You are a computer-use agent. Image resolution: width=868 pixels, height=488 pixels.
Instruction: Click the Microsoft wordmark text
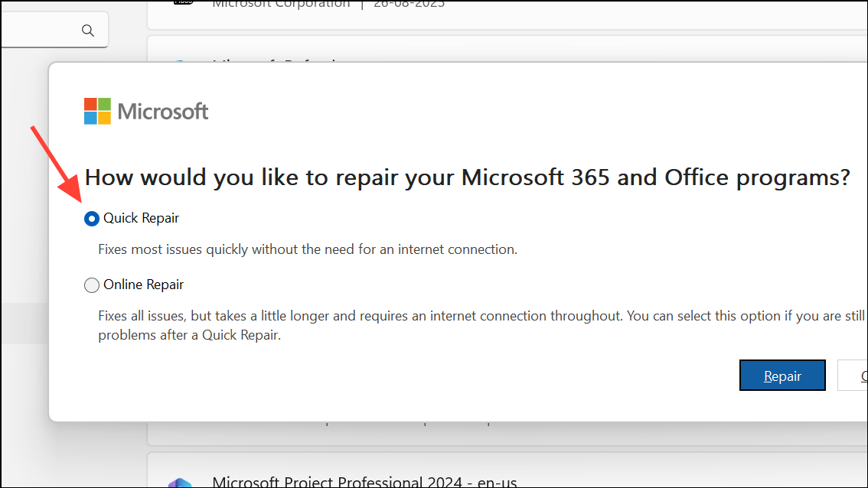[x=162, y=111]
